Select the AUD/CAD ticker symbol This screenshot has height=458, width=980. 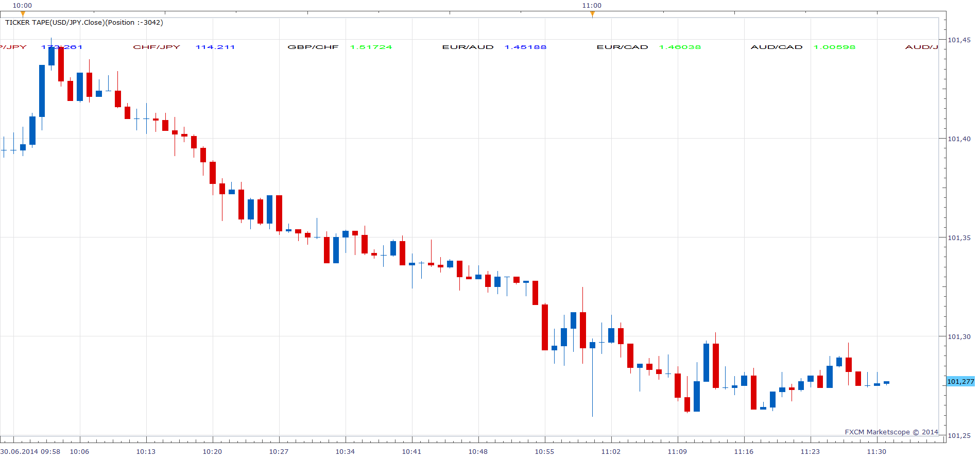coord(777,47)
